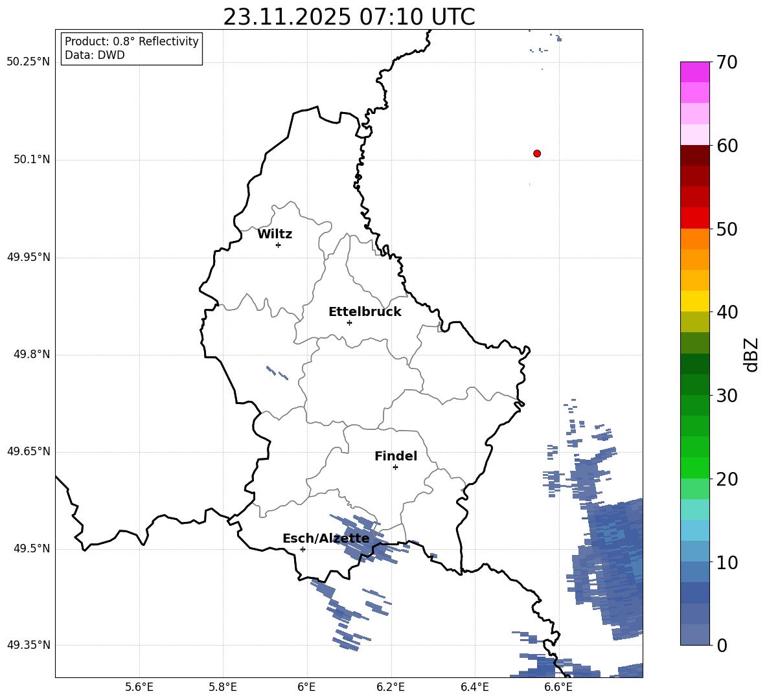Click the Ettelbruck location cross marker
This screenshot has height=700, width=767.
pyautogui.click(x=349, y=322)
